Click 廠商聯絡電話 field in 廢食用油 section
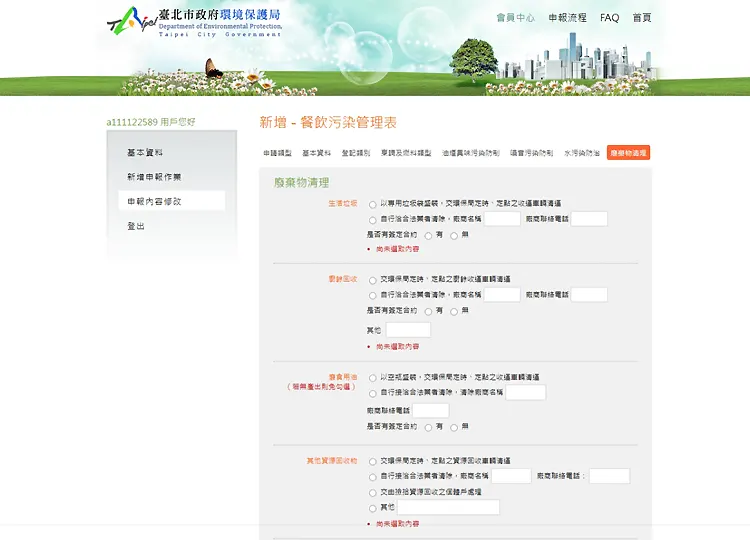 [431, 410]
